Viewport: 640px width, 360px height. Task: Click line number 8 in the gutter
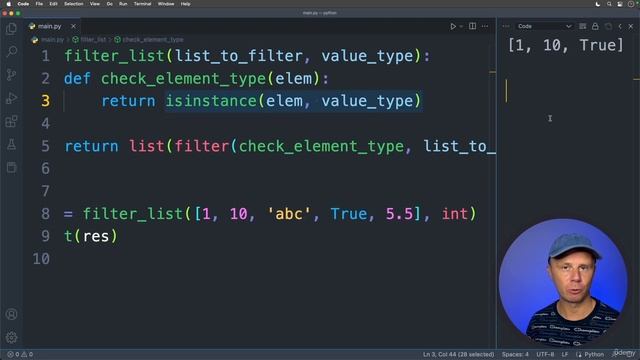pyautogui.click(x=45, y=213)
